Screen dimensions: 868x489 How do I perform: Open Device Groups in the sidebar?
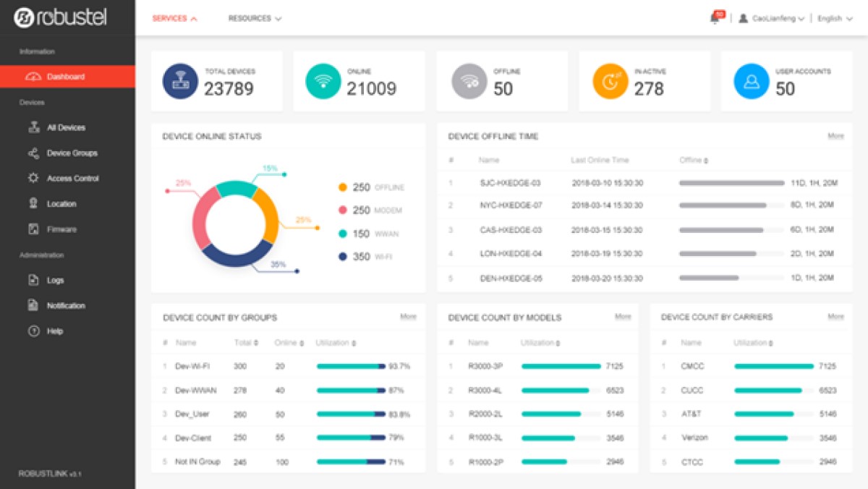point(72,153)
